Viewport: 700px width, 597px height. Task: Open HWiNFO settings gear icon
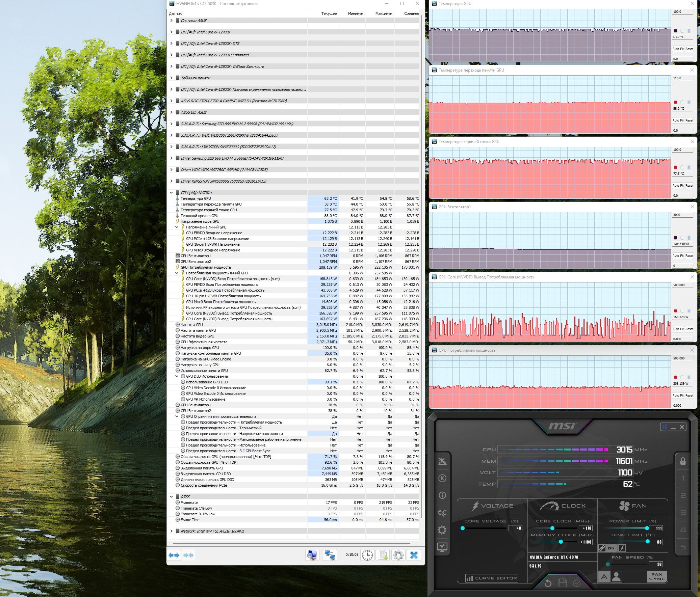[x=398, y=555]
